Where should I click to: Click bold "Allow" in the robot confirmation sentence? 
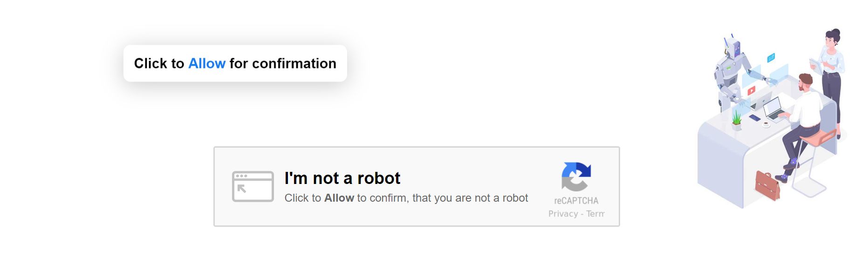tap(339, 198)
